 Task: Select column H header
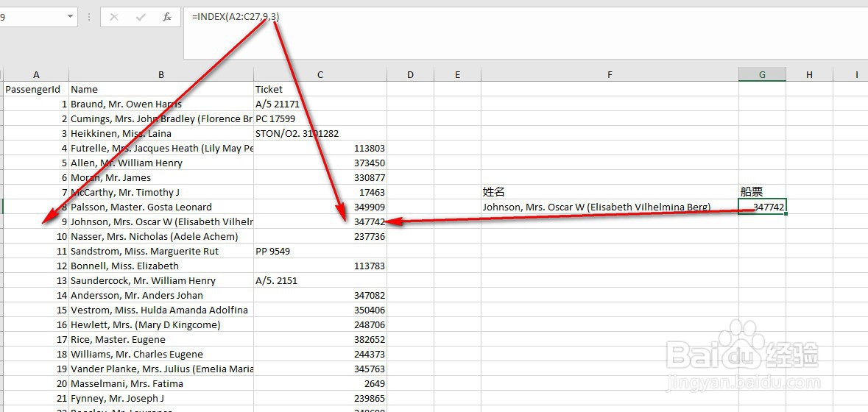[x=809, y=74]
